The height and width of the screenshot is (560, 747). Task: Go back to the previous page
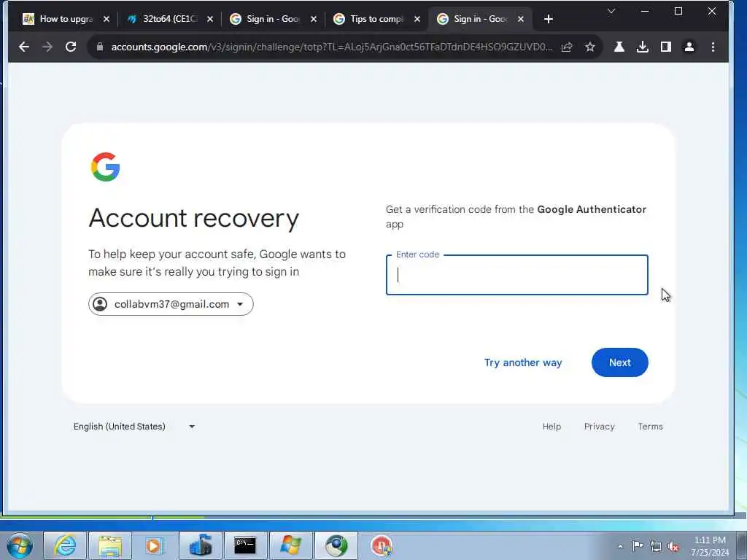(24, 47)
